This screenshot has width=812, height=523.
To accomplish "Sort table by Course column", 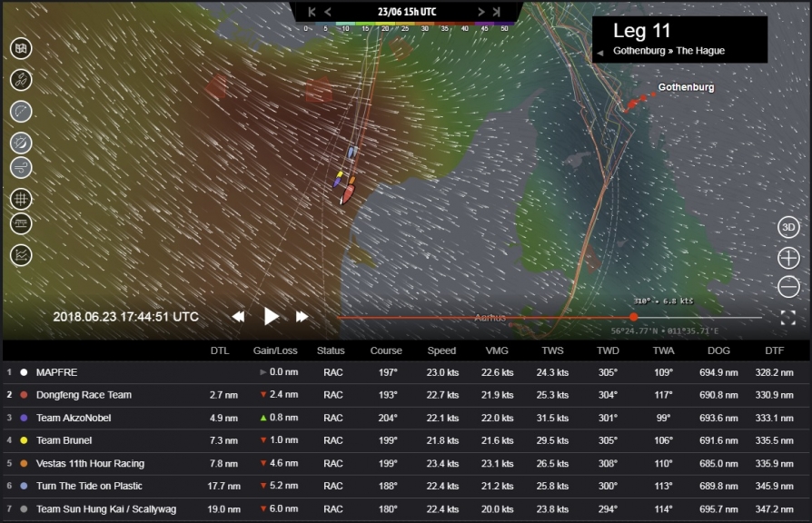I will [x=386, y=350].
